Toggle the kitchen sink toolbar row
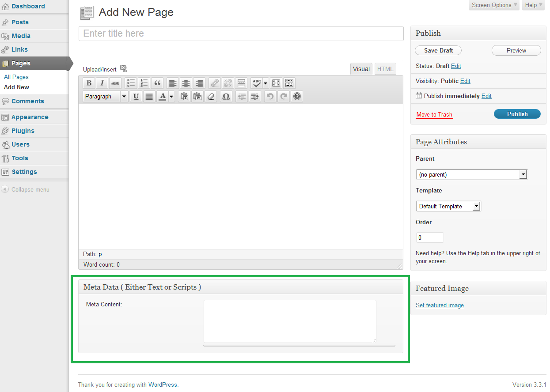The height and width of the screenshot is (392, 550). (289, 83)
